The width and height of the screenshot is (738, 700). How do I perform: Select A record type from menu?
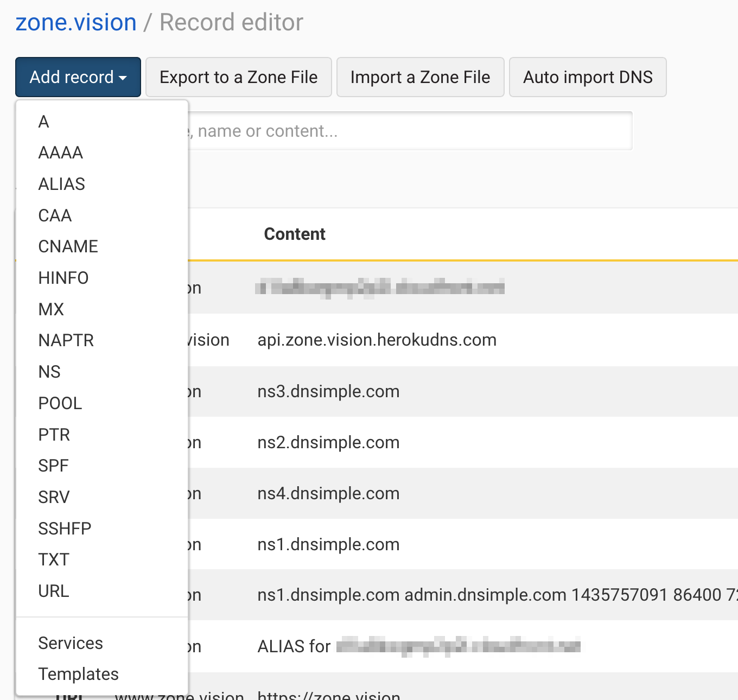(44, 122)
